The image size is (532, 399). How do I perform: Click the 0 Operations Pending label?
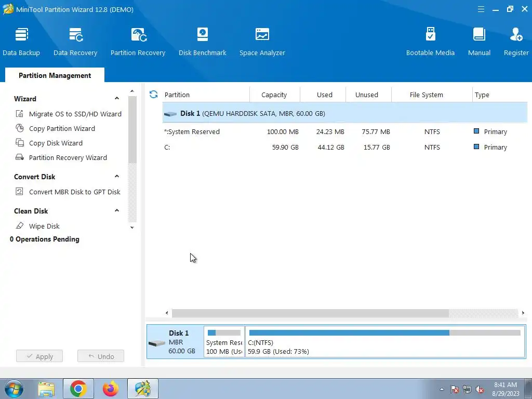point(45,239)
